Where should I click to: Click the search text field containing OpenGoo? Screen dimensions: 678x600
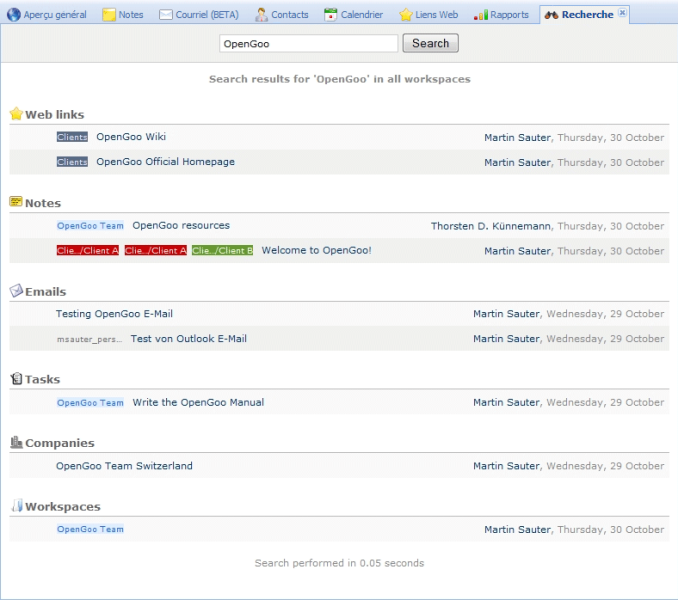pos(308,43)
